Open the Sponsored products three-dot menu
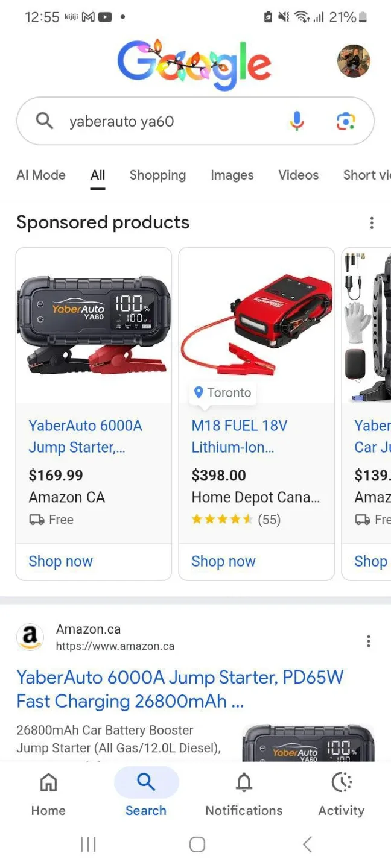The width and height of the screenshot is (391, 868). pos(372,222)
